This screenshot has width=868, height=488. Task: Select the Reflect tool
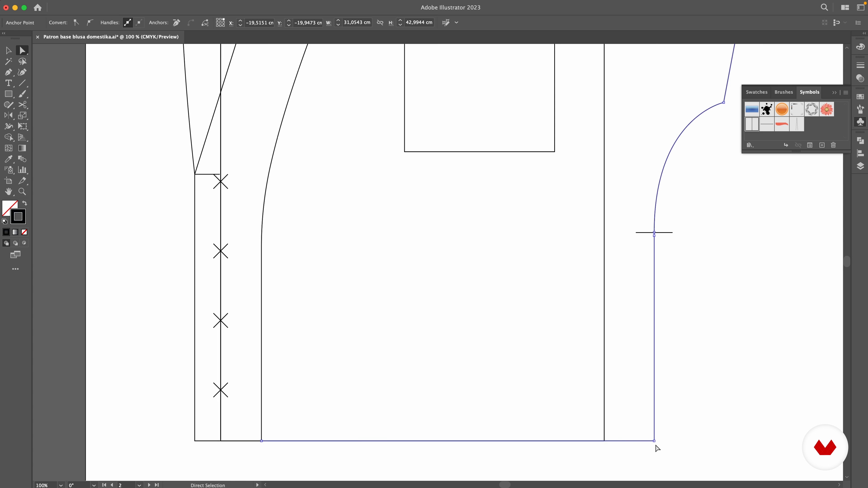[x=8, y=115]
